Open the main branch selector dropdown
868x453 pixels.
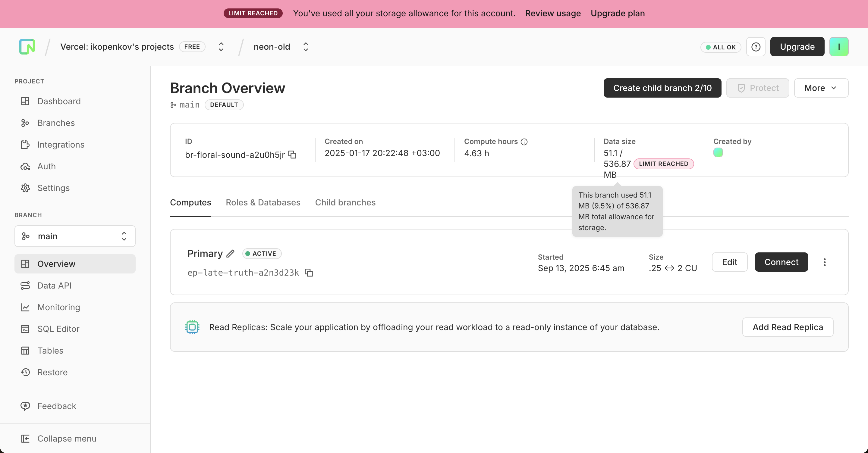75,236
